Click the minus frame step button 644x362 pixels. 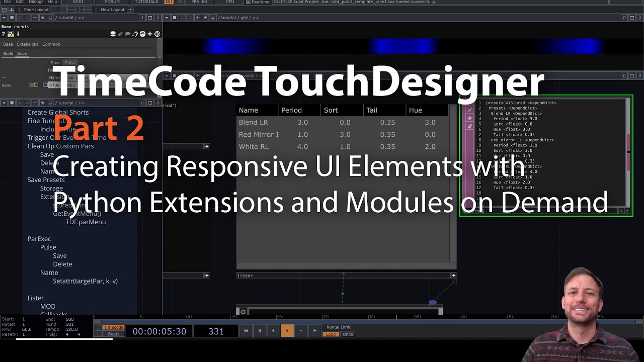click(301, 331)
